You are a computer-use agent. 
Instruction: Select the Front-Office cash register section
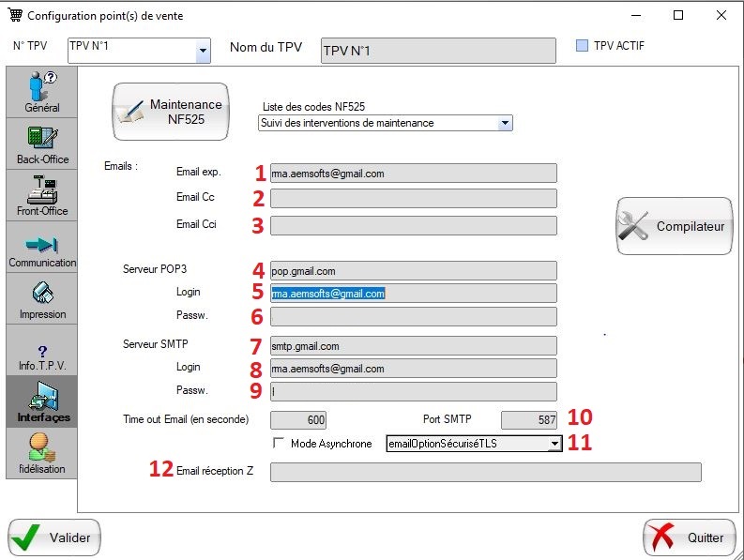(41, 195)
